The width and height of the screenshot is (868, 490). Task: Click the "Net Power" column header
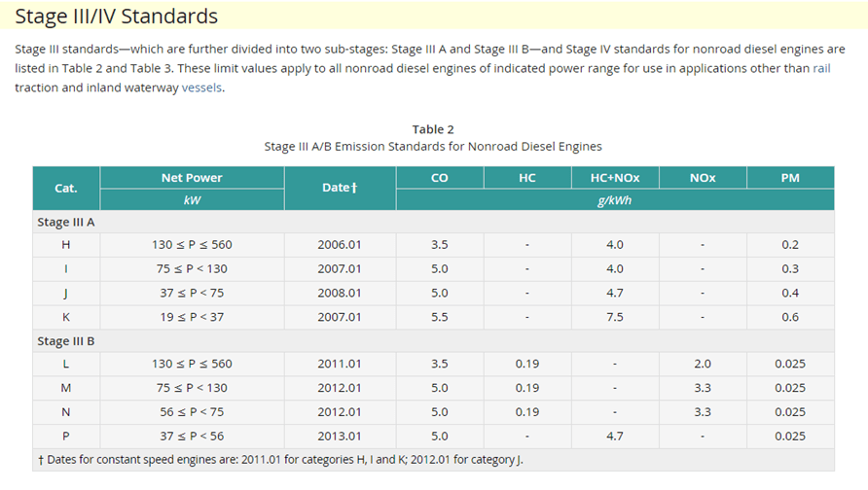(x=192, y=178)
